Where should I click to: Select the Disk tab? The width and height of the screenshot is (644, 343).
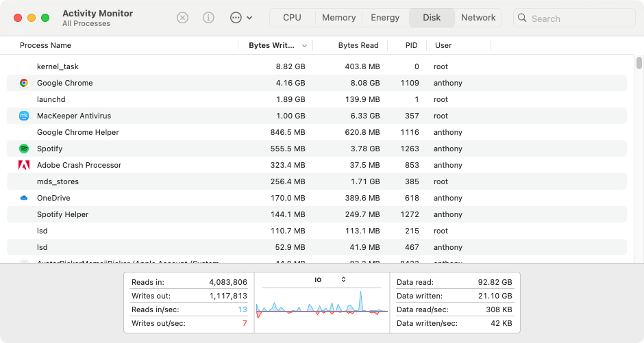pyautogui.click(x=432, y=18)
